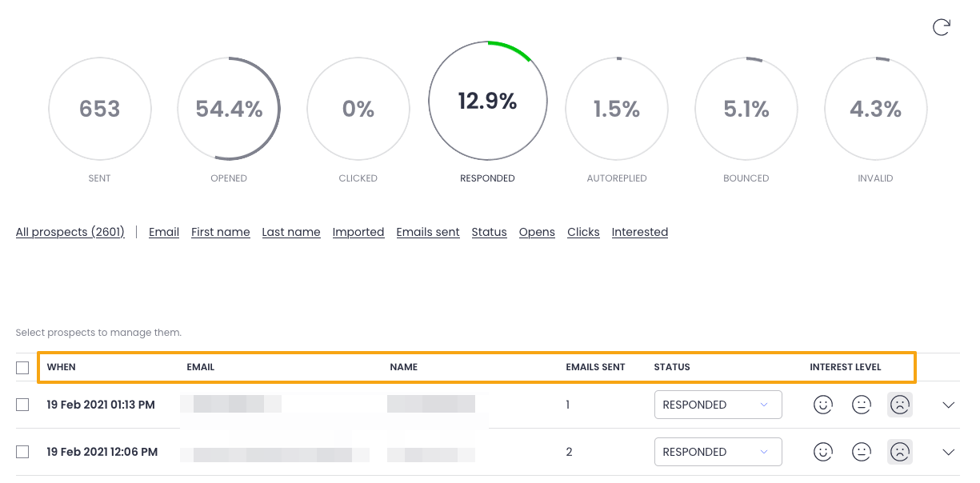Viewport: 980px width, 483px height.
Task: Click the Bounced 5.1% progress ring
Action: [746, 109]
